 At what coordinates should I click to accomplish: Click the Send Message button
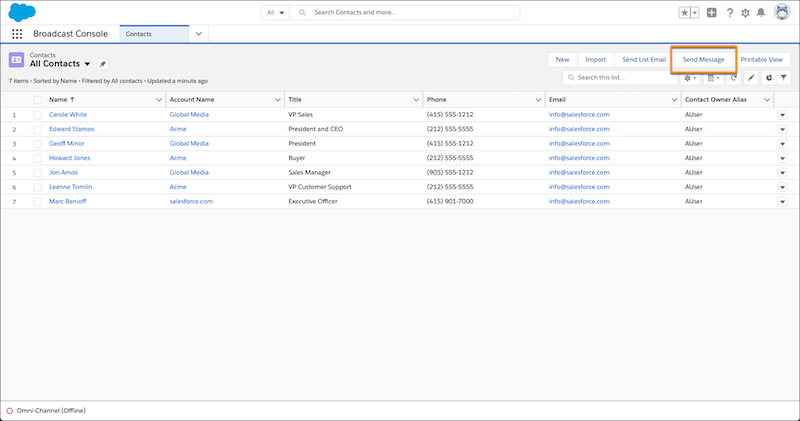tap(704, 60)
